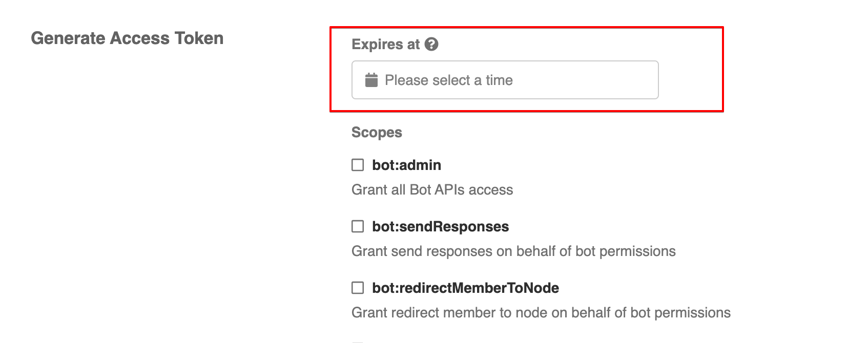Click Please select a time to open picker
This screenshot has width=868, height=343.
pyautogui.click(x=450, y=80)
